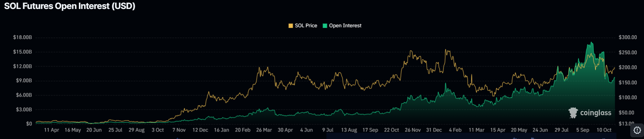This screenshot has height=139, width=644.
Task: Click the 26 Nov date on the x-axis
Action: (x=412, y=130)
